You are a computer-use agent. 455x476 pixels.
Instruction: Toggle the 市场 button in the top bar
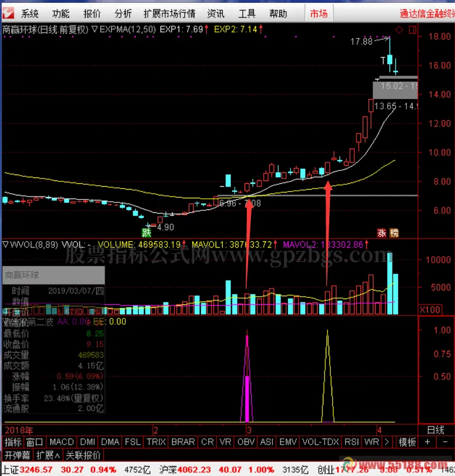tap(318, 14)
